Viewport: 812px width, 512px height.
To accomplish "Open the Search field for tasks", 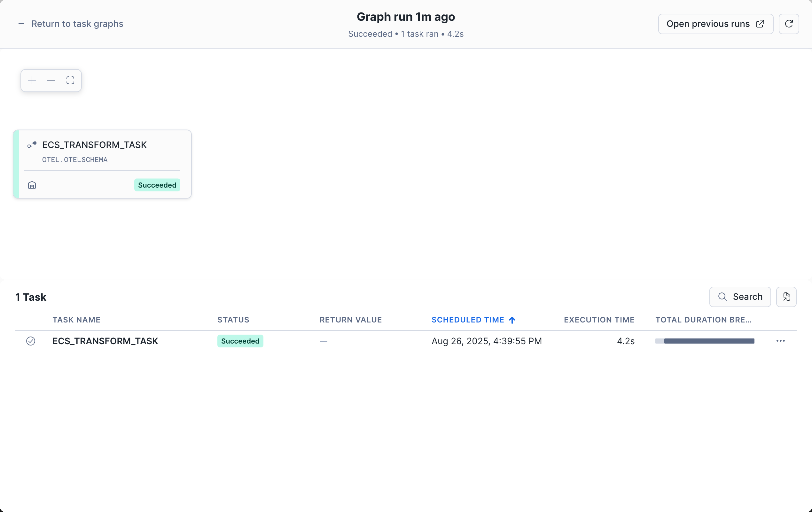I will 740,297.
